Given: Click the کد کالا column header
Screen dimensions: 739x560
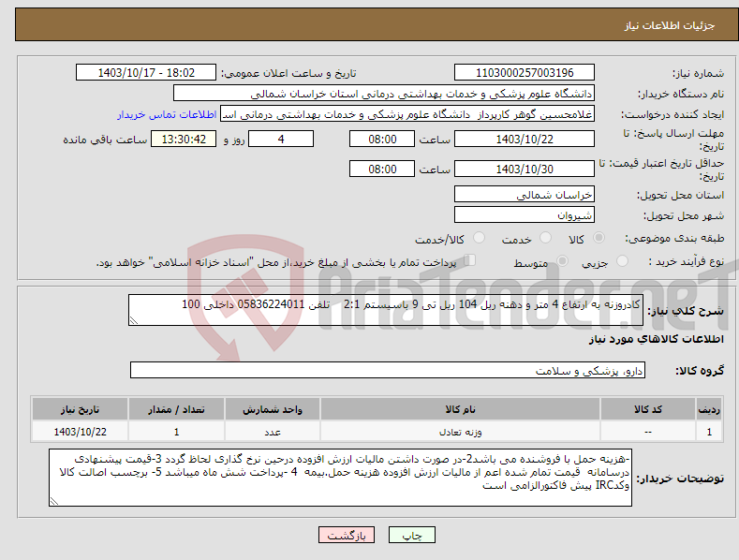Looking at the screenshot, I should coord(647,409).
